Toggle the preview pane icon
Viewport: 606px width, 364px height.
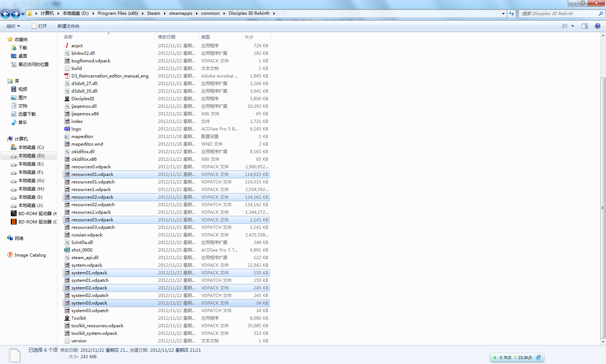585,26
